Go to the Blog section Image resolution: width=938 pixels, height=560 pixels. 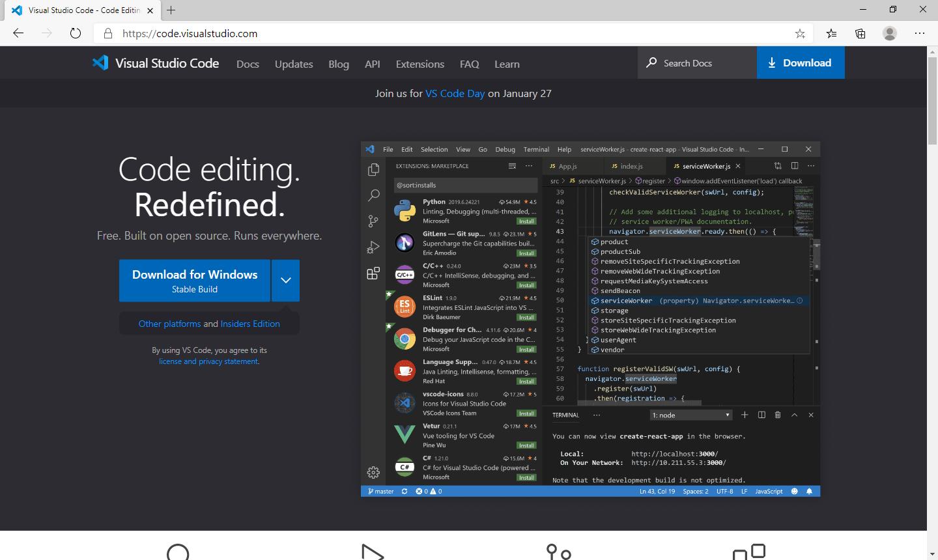tap(339, 64)
